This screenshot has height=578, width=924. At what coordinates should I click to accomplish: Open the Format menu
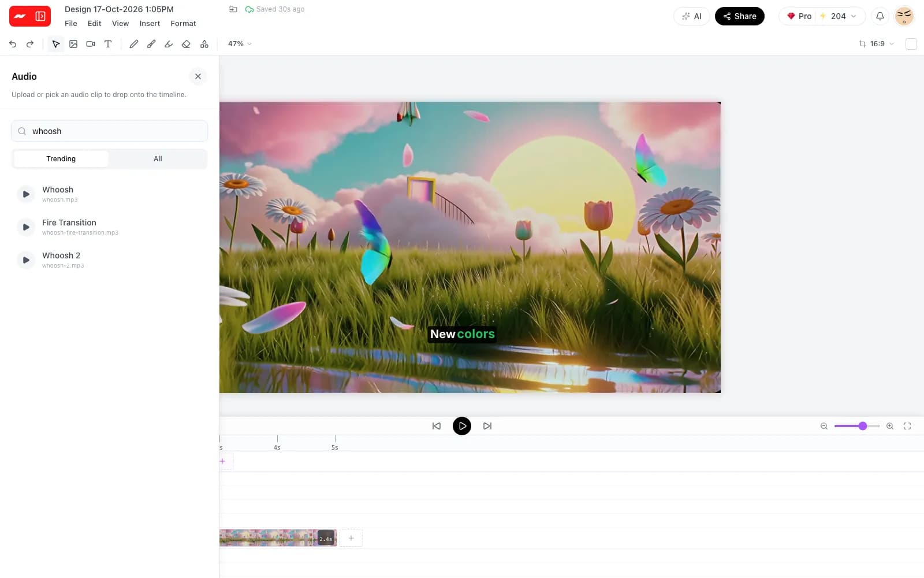[183, 24]
